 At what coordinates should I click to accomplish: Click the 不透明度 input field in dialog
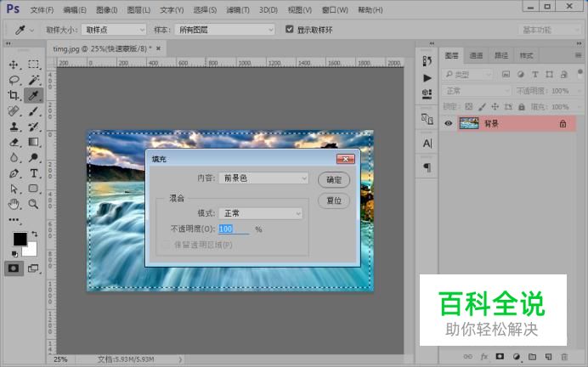tap(234, 229)
